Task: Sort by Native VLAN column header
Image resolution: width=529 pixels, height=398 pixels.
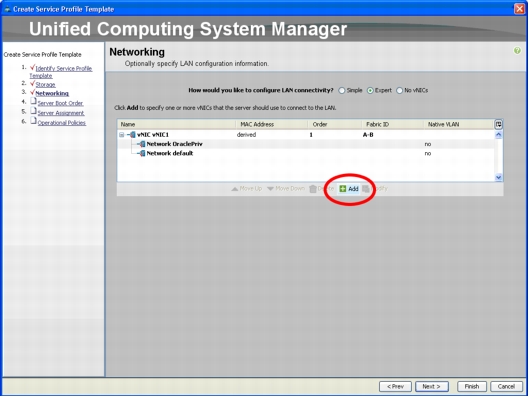Action: (x=458, y=124)
